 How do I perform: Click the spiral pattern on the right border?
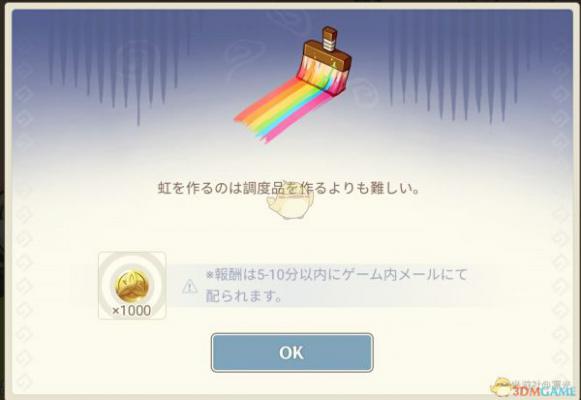pyautogui.click(x=561, y=222)
